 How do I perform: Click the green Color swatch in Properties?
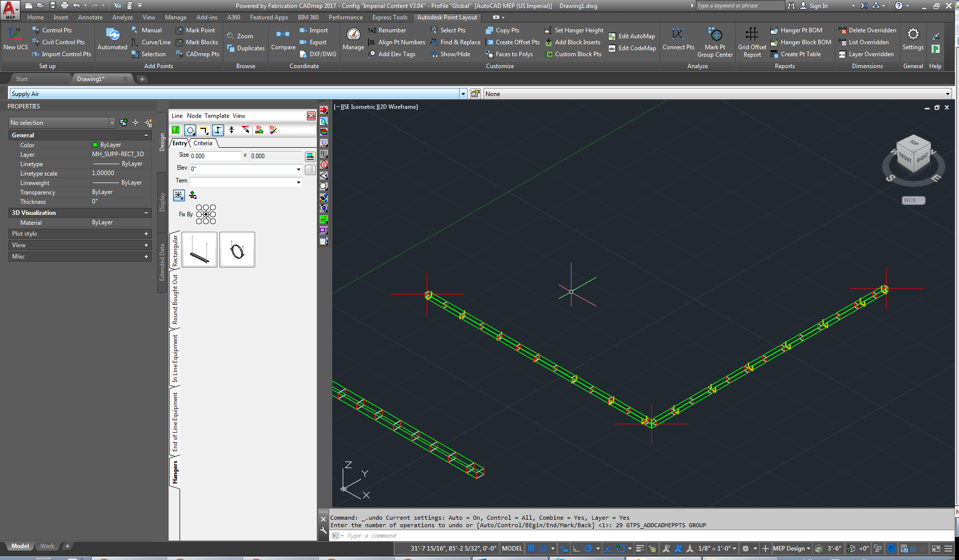[95, 145]
